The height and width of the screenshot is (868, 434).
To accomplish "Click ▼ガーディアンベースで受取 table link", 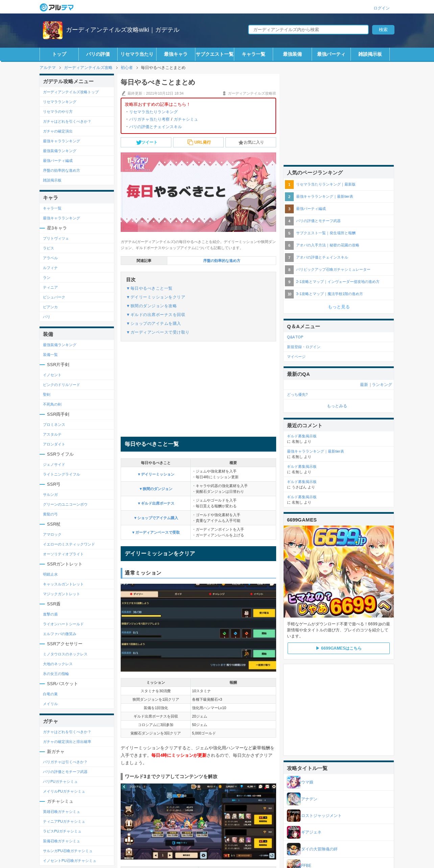I will coord(156,532).
